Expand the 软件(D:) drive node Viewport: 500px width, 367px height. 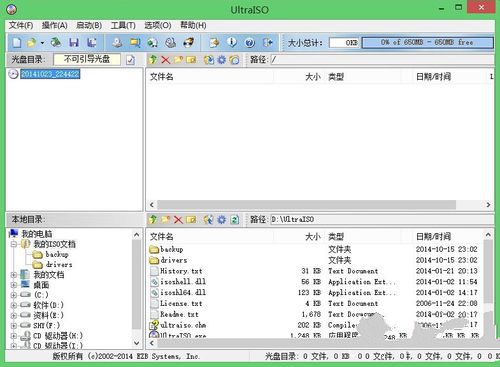click(14, 305)
